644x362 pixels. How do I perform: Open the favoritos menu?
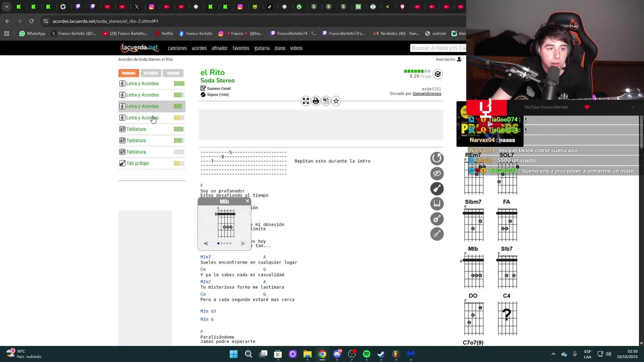241,48
